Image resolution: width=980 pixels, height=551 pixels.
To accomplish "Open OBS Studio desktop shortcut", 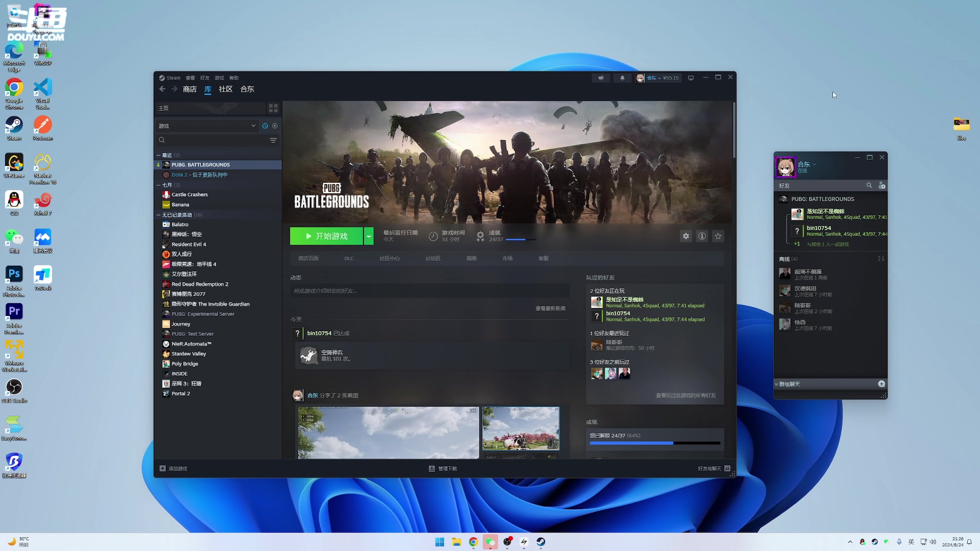I will coord(14,391).
